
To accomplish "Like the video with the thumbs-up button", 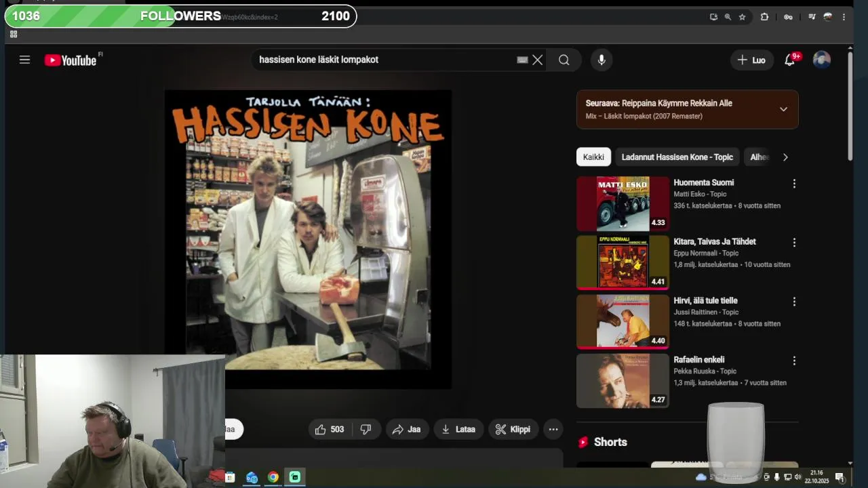I will point(329,429).
